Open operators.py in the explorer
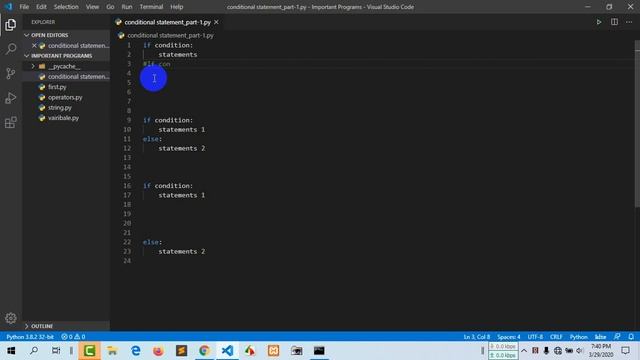640x360 pixels. 65,97
